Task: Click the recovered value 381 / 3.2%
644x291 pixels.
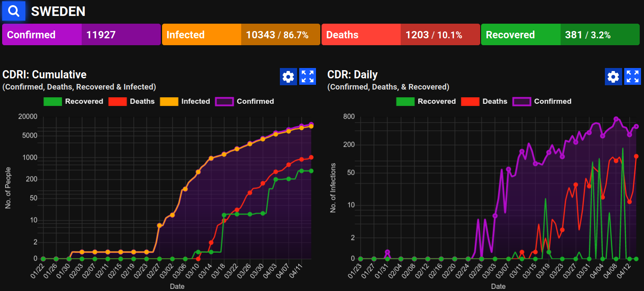Action: (588, 35)
